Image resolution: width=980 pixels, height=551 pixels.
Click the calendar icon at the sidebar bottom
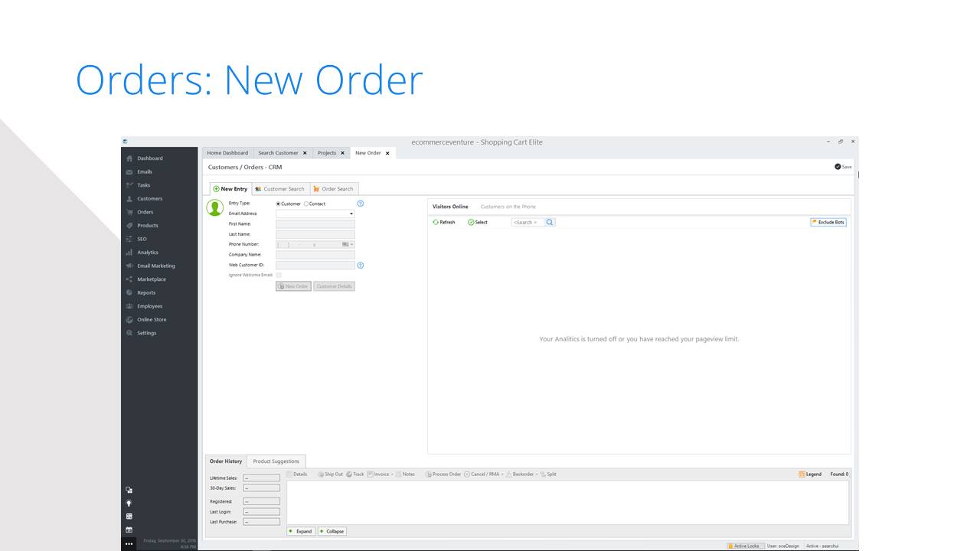[129, 530]
